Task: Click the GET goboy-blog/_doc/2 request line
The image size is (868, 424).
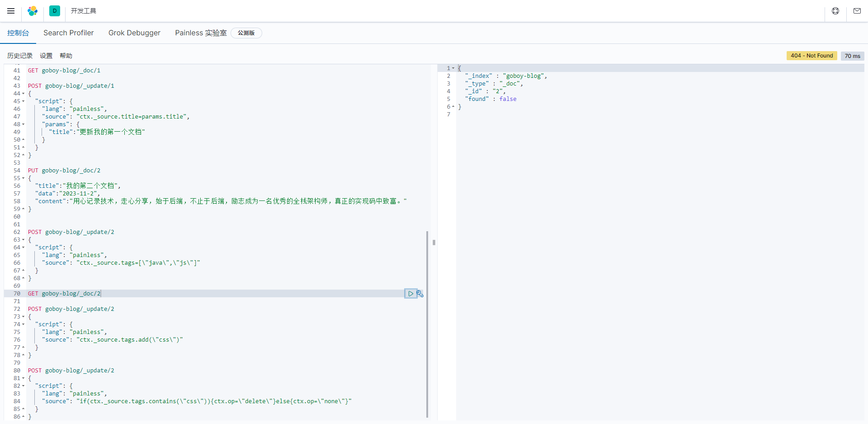Action: [64, 294]
